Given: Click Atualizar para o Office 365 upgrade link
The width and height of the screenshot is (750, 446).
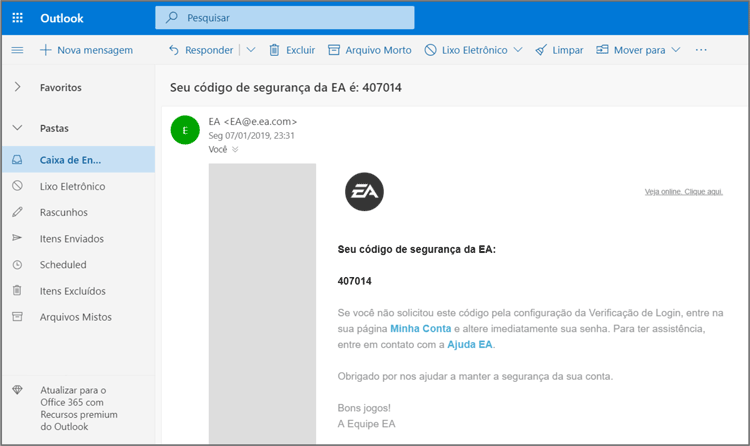Looking at the screenshot, I should 78,408.
